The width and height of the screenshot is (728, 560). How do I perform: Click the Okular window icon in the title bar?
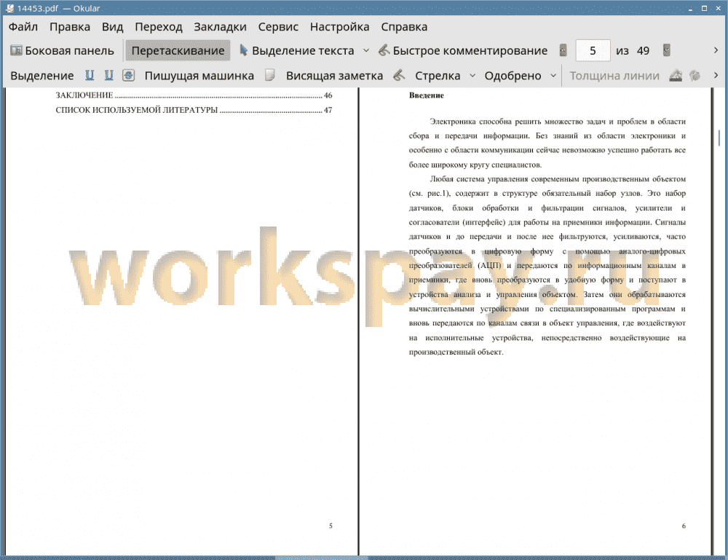(x=9, y=8)
